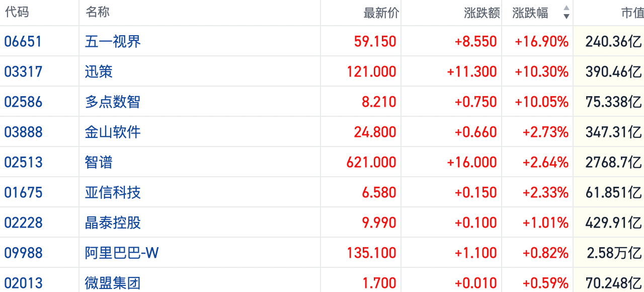Sort by 涨跌额 column header
The image size is (644, 292).
(481, 13)
